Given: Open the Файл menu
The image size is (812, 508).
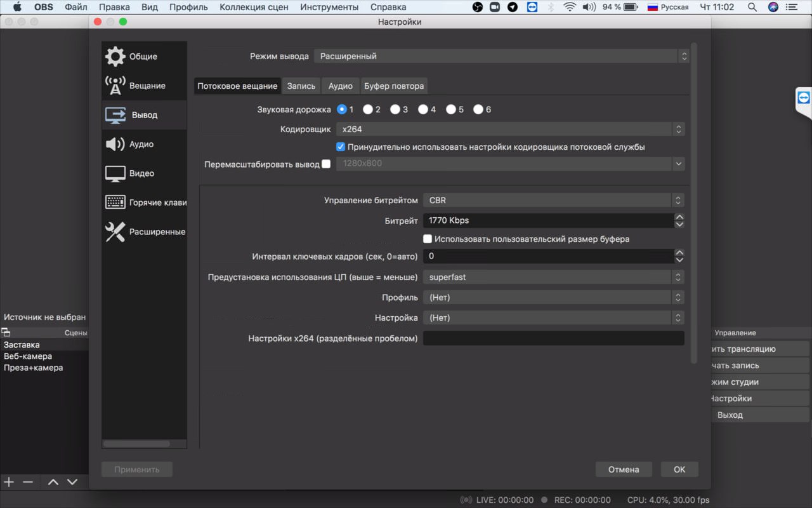Looking at the screenshot, I should pos(76,7).
